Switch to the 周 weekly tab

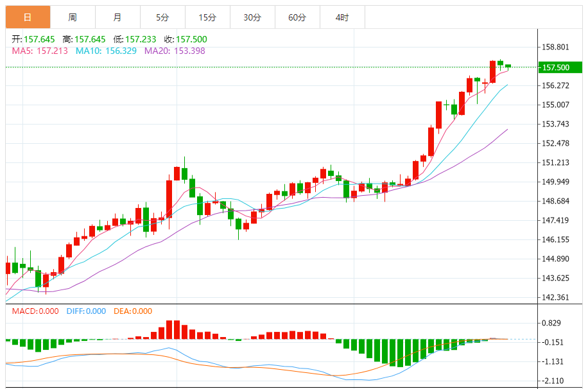coord(73,17)
